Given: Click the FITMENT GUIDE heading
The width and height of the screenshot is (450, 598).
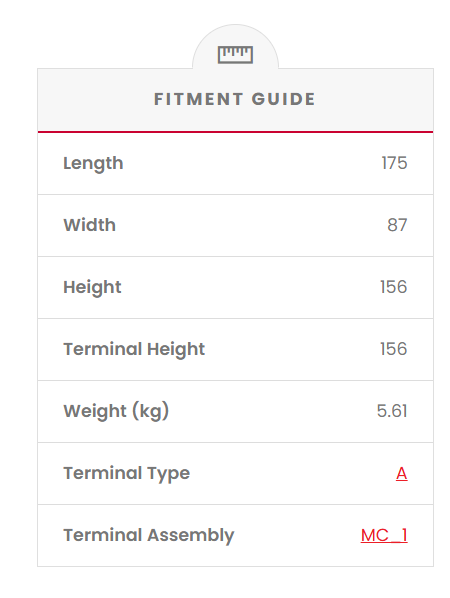Looking at the screenshot, I should click(x=235, y=99).
